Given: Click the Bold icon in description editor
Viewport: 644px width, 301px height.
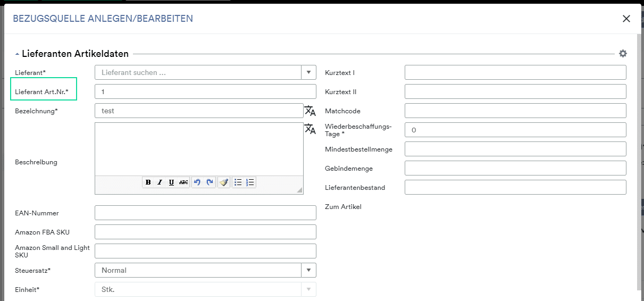Looking at the screenshot, I should click(x=148, y=182).
